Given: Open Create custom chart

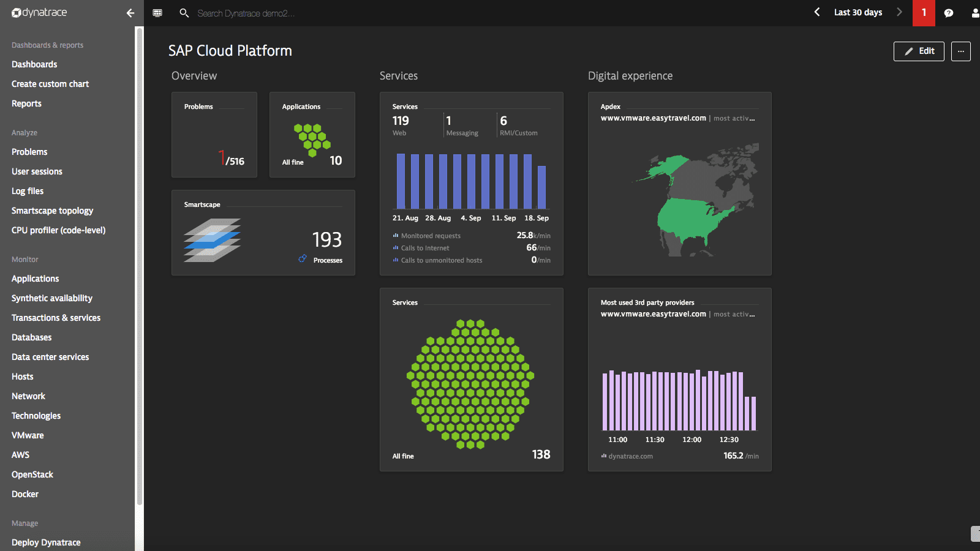Looking at the screenshot, I should pyautogui.click(x=50, y=84).
